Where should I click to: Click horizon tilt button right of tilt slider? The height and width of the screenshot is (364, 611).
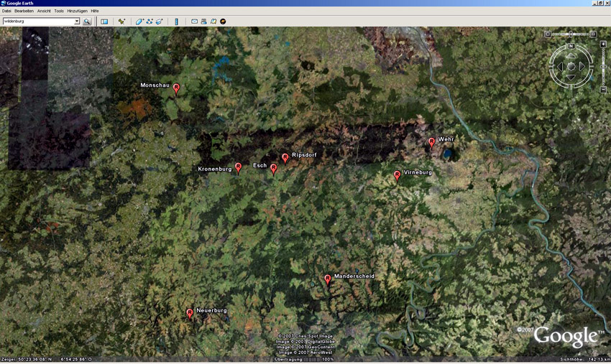[x=594, y=34]
